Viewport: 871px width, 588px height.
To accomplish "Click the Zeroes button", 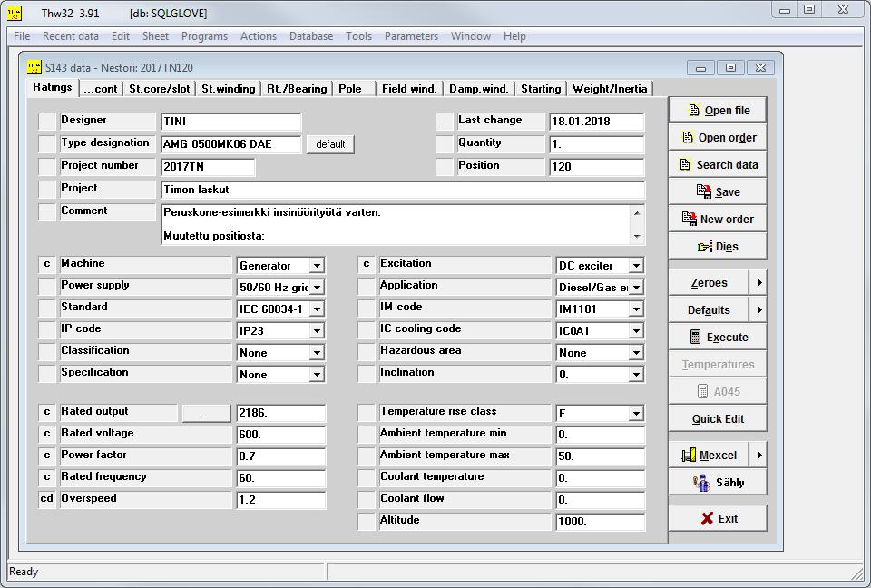I will [709, 282].
